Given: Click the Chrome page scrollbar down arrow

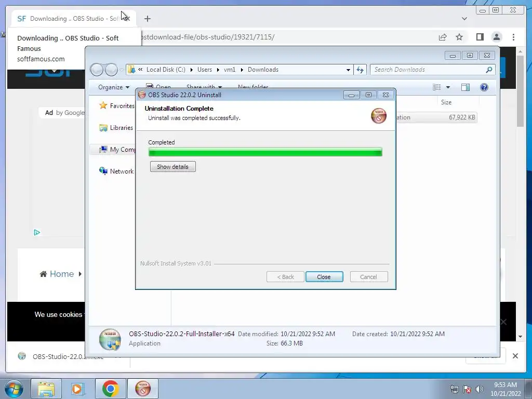Looking at the screenshot, I should coord(520,337).
